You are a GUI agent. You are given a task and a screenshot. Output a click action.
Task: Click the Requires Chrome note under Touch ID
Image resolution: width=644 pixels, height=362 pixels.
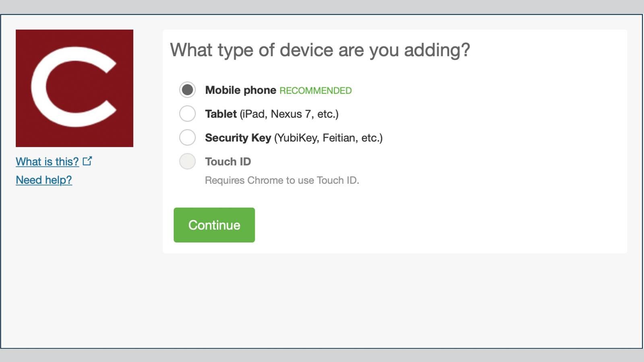click(282, 180)
